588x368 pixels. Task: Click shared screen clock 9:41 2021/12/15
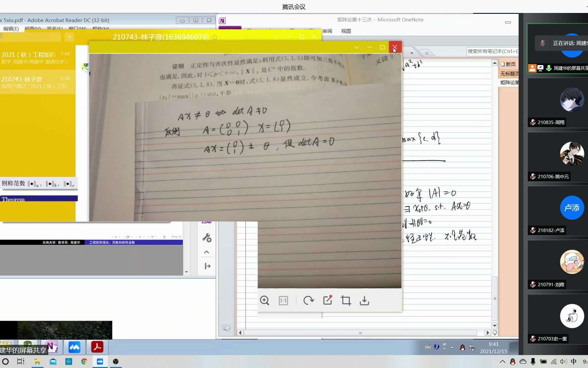tap(493, 348)
